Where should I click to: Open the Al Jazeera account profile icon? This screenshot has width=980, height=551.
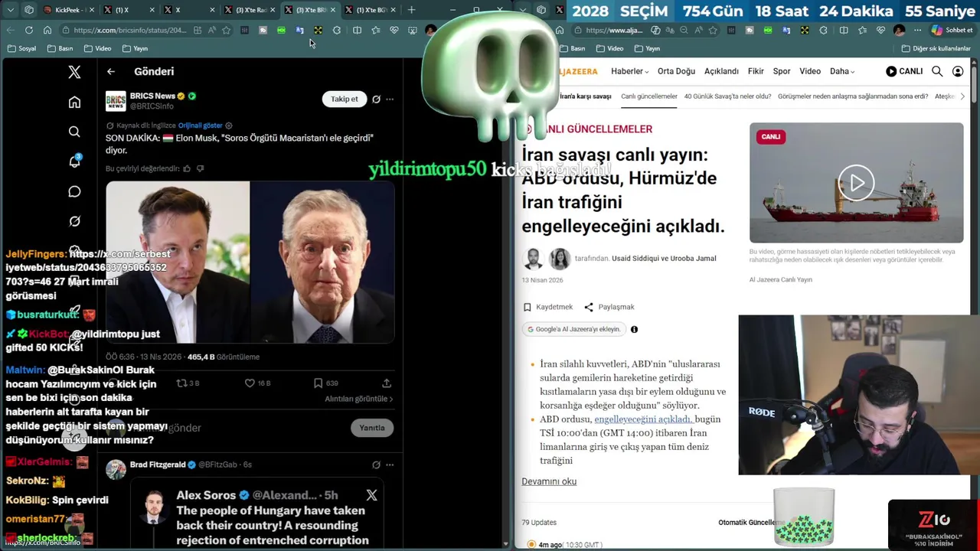pyautogui.click(x=958, y=71)
